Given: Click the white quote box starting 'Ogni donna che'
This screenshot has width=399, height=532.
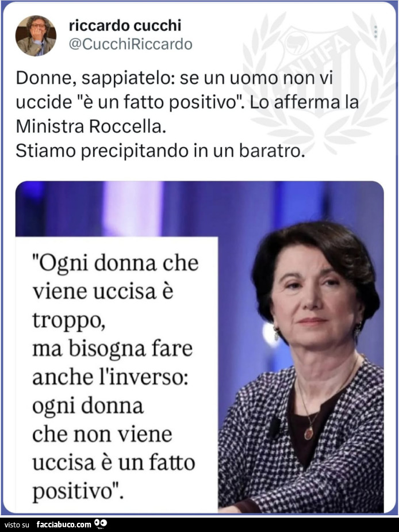Looking at the screenshot, I should click(x=116, y=374).
